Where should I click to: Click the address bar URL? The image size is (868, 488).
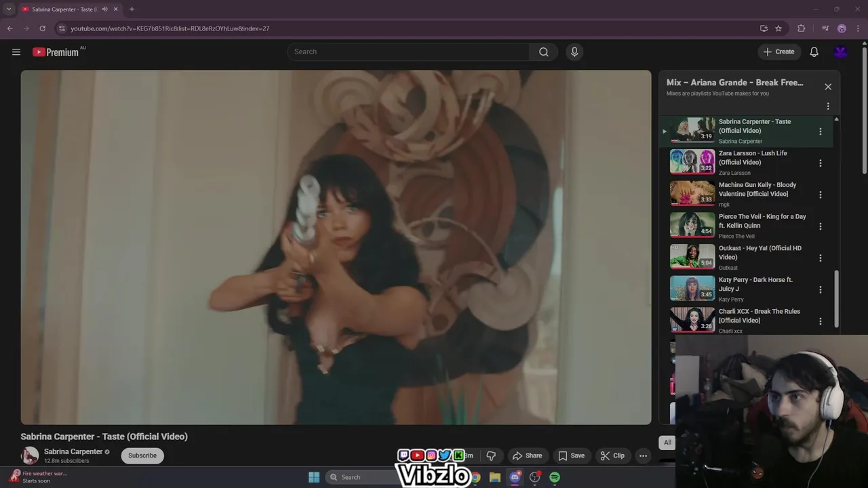pyautogui.click(x=170, y=28)
